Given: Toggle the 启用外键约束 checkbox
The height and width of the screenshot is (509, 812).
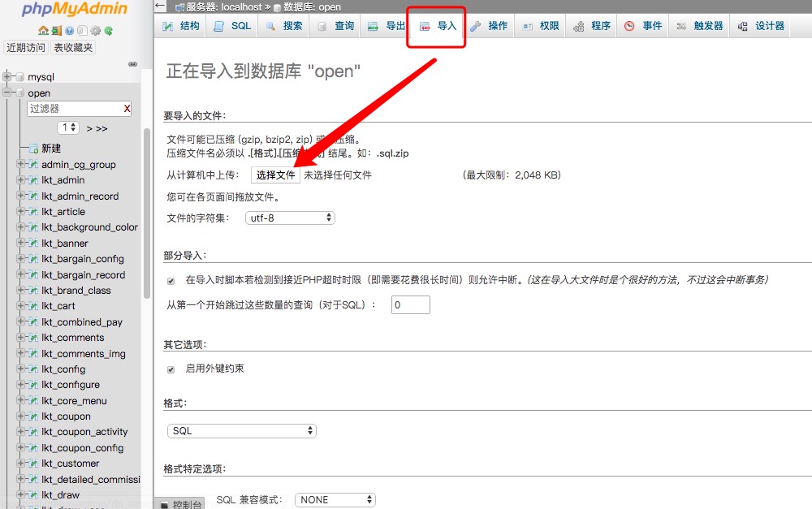Looking at the screenshot, I should (171, 369).
